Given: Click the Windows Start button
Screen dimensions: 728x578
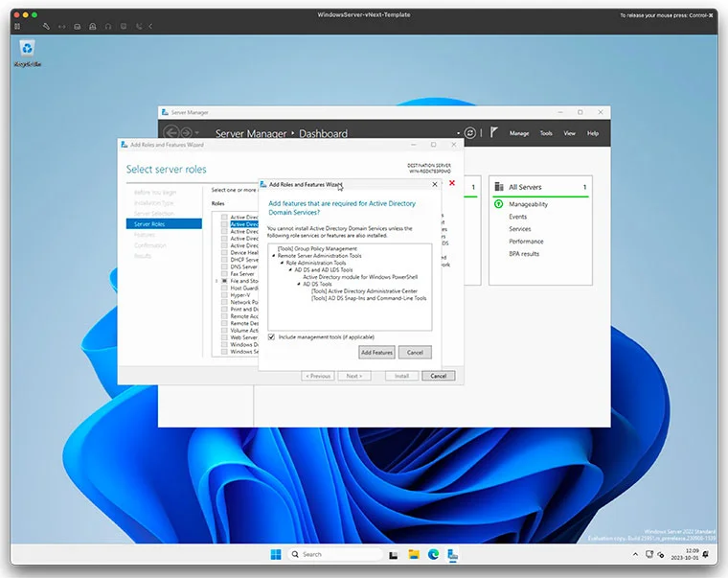Looking at the screenshot, I should 276,554.
